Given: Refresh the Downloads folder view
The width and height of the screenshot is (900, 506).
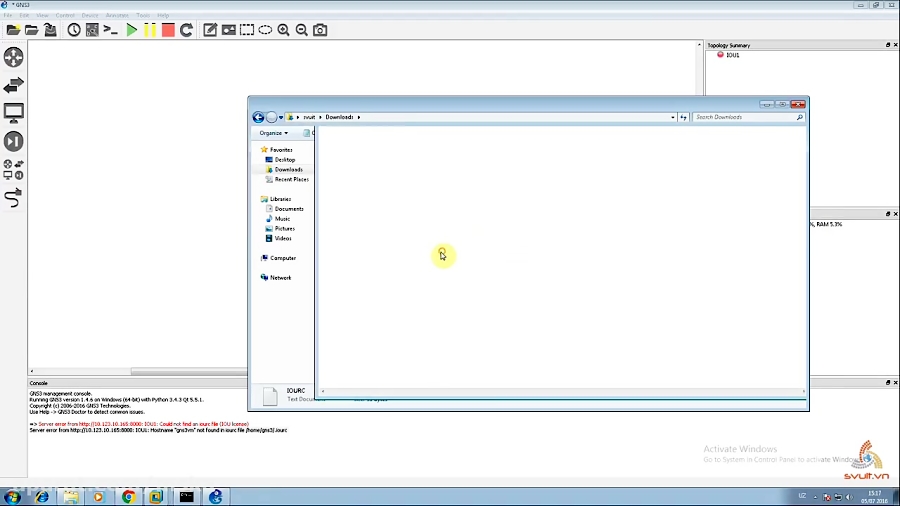Looking at the screenshot, I should coord(684,117).
